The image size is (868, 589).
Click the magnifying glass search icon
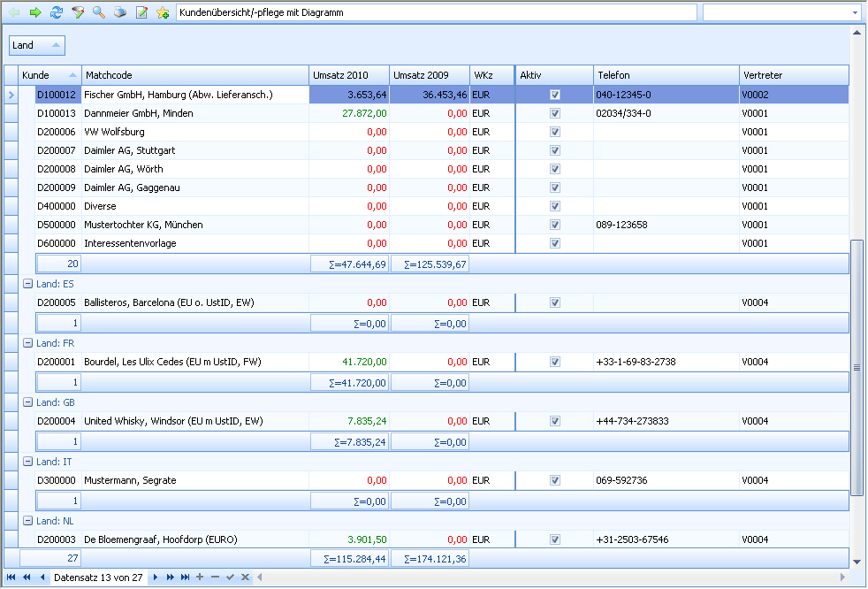point(99,12)
